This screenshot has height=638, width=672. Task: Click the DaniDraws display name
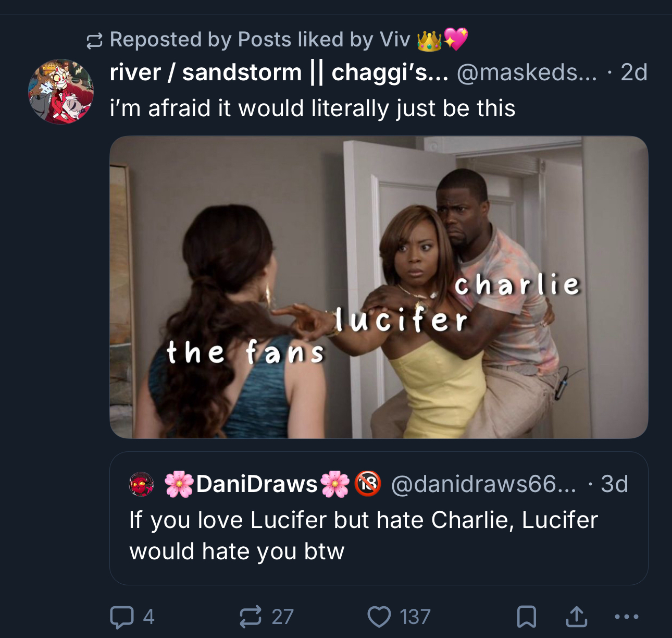click(257, 484)
